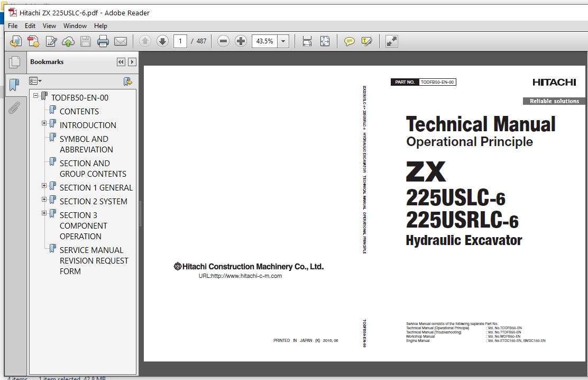Click the CONTENTS bookmark ribbon icon
Image resolution: width=588 pixels, height=380 pixels.
pyautogui.click(x=53, y=110)
